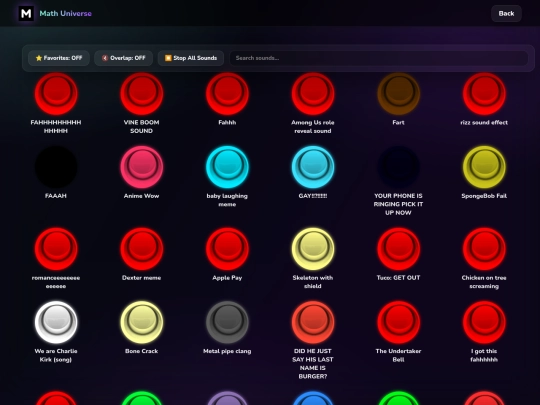Play the I got this fahhhhhh button
Image resolution: width=540 pixels, height=405 pixels.
click(484, 322)
